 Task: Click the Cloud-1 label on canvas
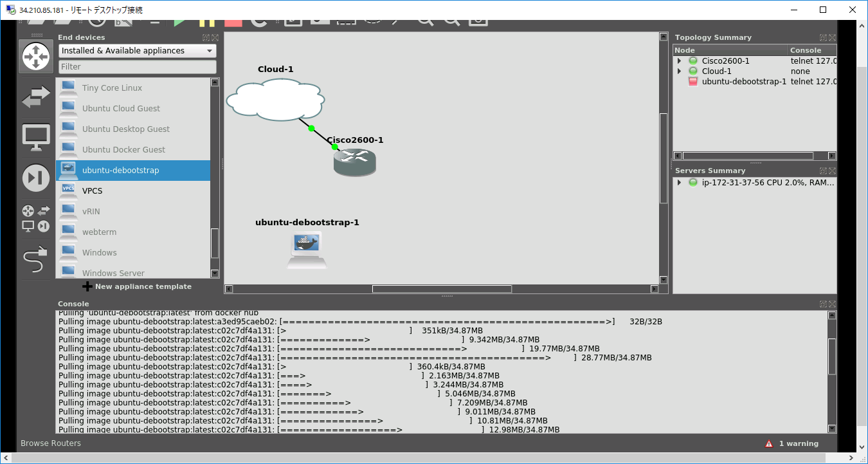(275, 70)
